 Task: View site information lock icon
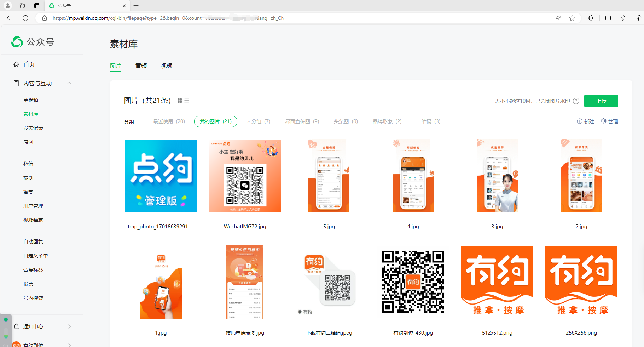pos(45,18)
